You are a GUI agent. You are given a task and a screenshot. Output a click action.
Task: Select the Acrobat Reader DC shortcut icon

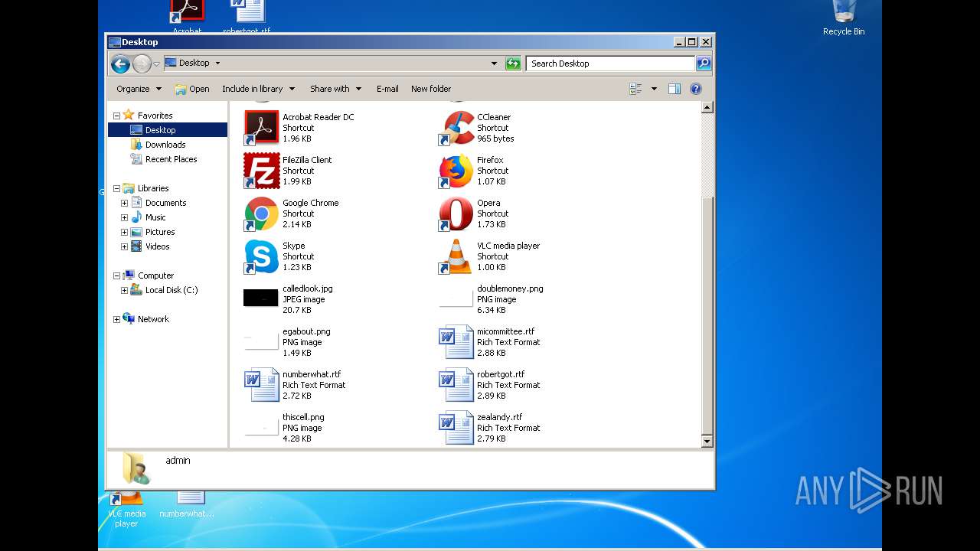click(261, 128)
